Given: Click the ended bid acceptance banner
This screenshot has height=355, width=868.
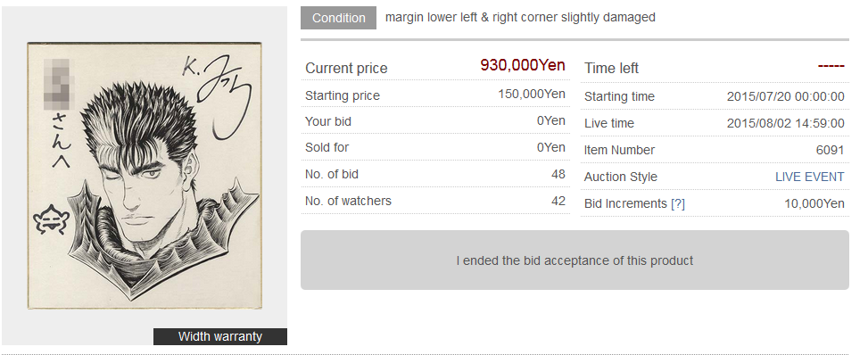Looking at the screenshot, I should (575, 260).
